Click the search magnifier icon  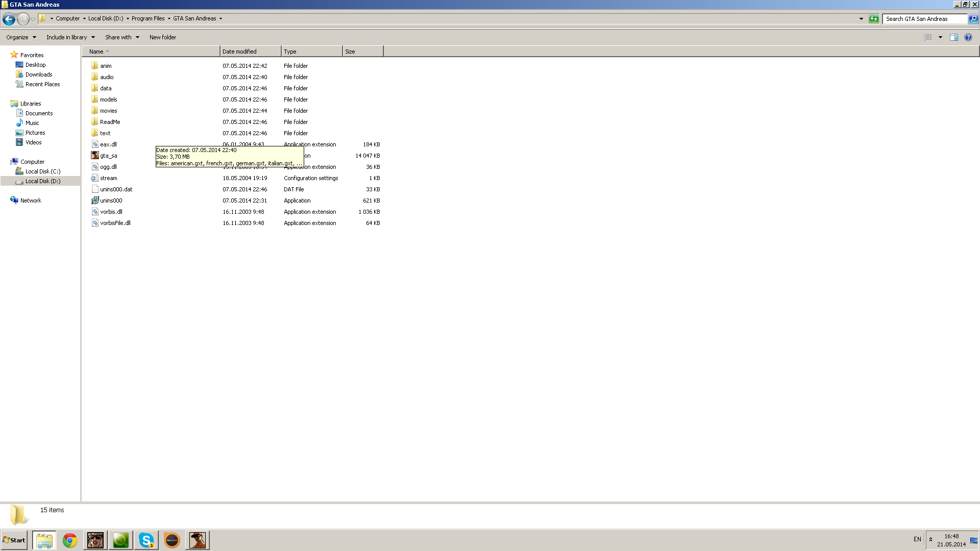coord(973,19)
